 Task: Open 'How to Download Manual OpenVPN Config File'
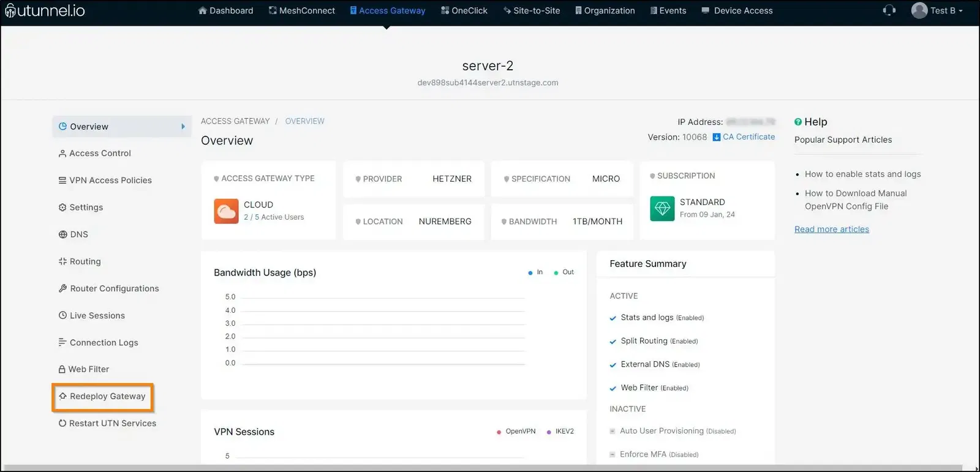[x=856, y=200]
